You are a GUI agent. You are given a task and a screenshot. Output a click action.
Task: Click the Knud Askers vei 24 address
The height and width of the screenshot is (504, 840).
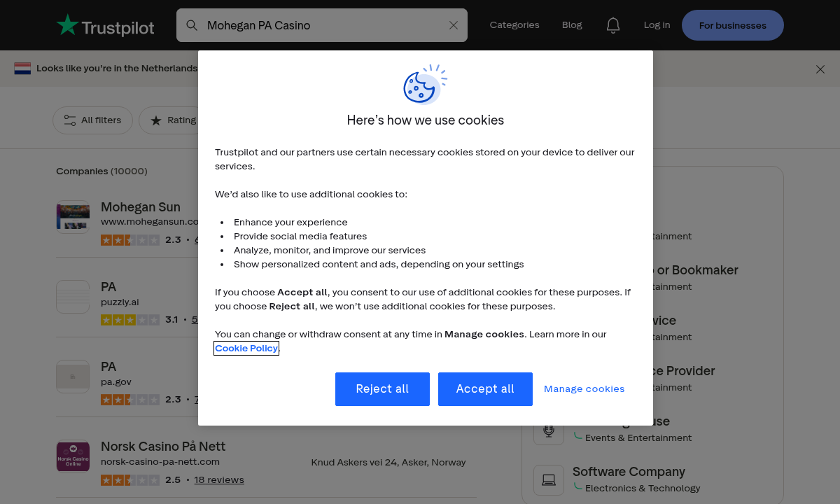388,462
